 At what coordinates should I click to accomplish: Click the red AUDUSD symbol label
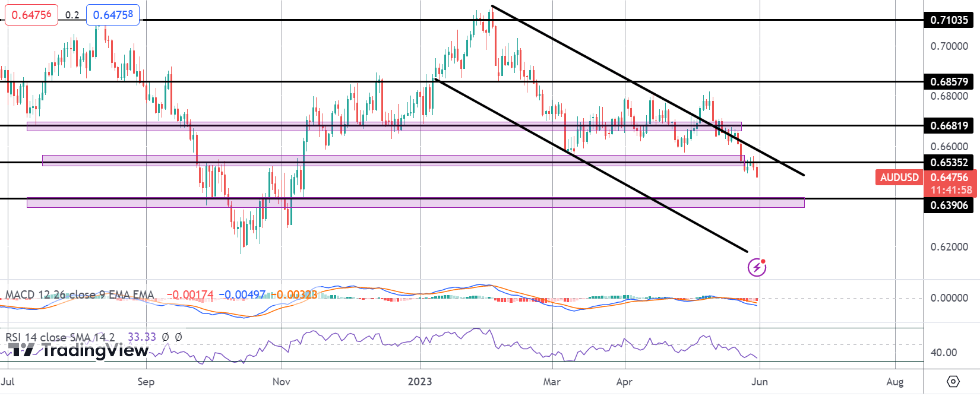click(899, 177)
